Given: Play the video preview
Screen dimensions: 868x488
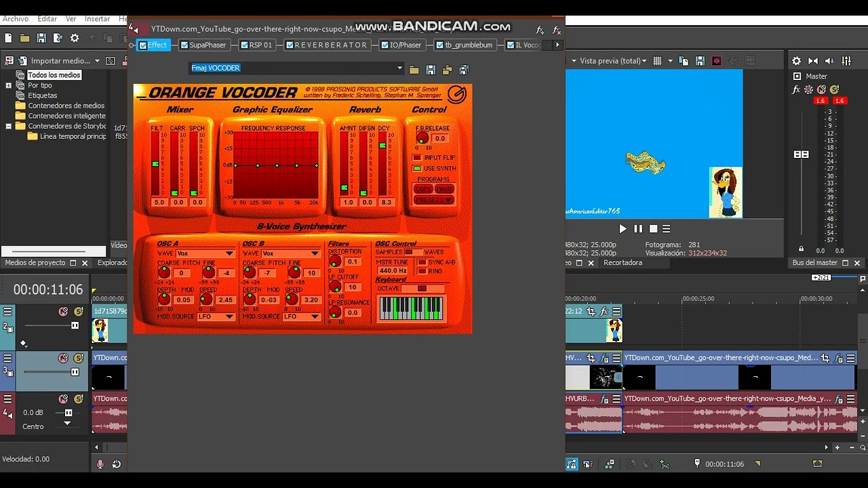Looking at the screenshot, I should (x=623, y=229).
